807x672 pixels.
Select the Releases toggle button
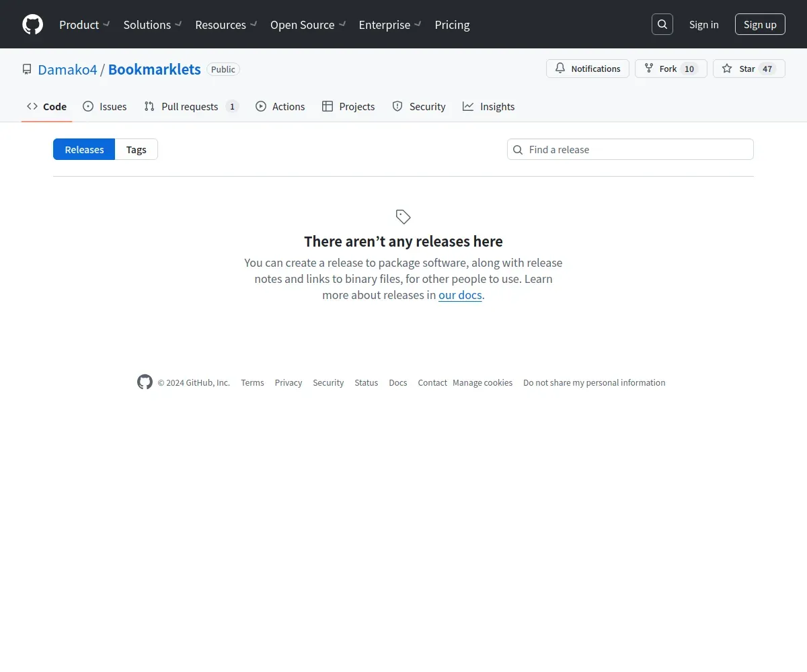(84, 149)
